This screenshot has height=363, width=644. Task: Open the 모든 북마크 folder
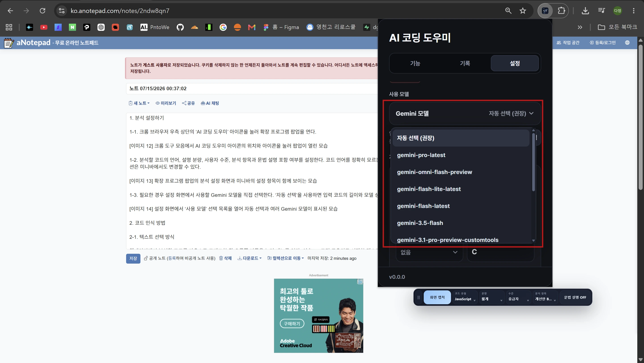pos(617,27)
